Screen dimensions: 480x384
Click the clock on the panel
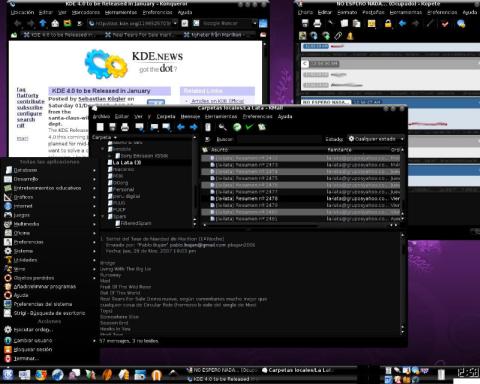[x=468, y=373]
